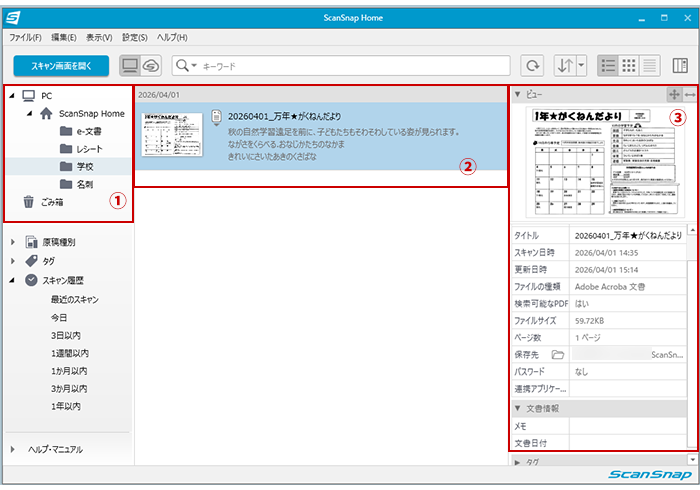Select 3か月以内 scan history filter
The width and height of the screenshot is (700, 490).
[x=69, y=389]
